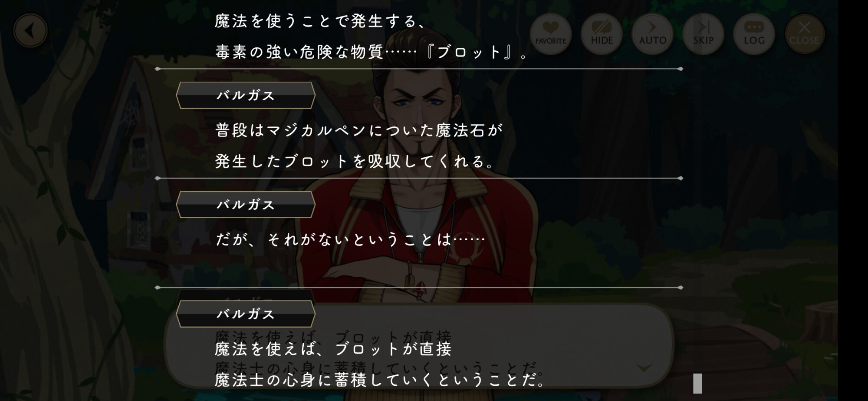
Task: Tap the line 魔法士の心身に蓄積していく
Action: (380, 380)
